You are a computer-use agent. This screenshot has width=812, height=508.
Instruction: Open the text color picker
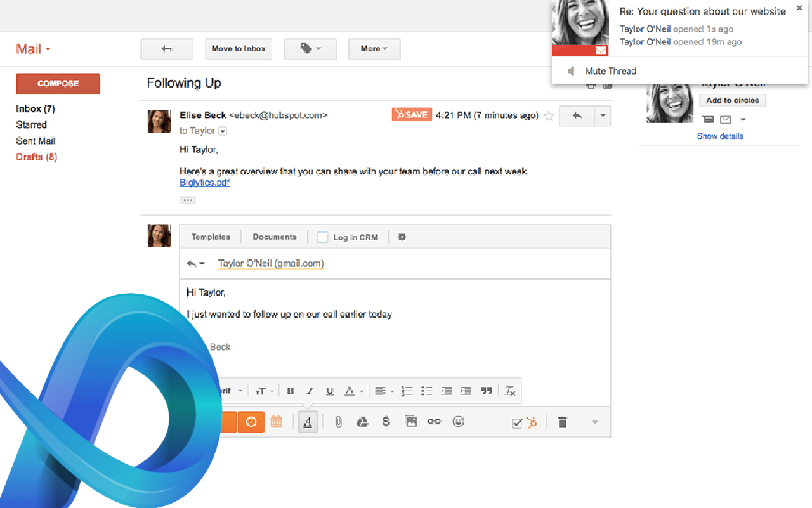[x=353, y=391]
